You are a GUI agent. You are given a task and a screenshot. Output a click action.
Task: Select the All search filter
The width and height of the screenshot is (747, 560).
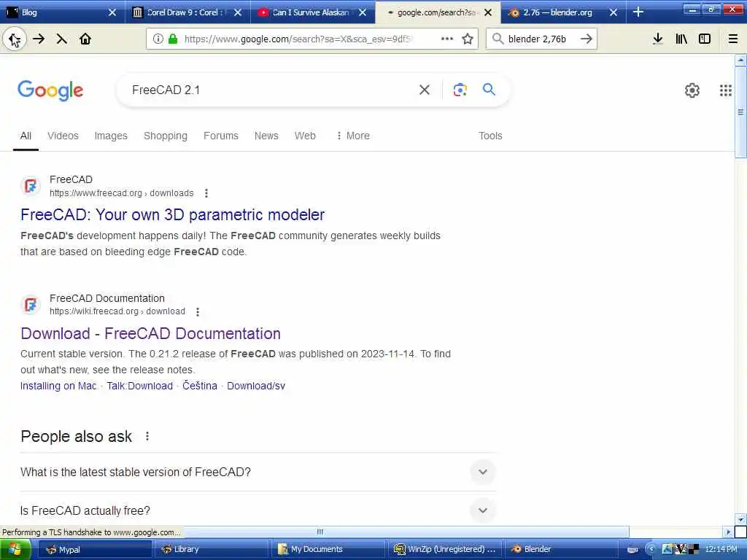(x=26, y=136)
